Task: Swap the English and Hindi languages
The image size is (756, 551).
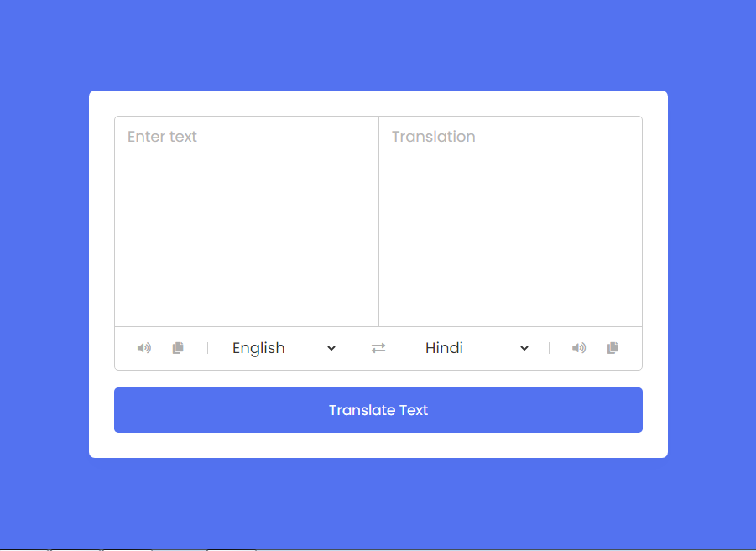Action: coord(378,348)
